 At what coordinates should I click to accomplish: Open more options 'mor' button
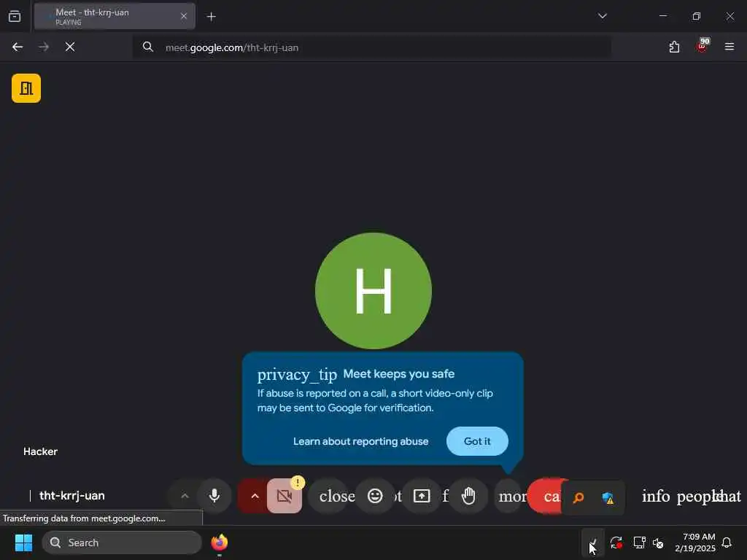[x=510, y=496]
